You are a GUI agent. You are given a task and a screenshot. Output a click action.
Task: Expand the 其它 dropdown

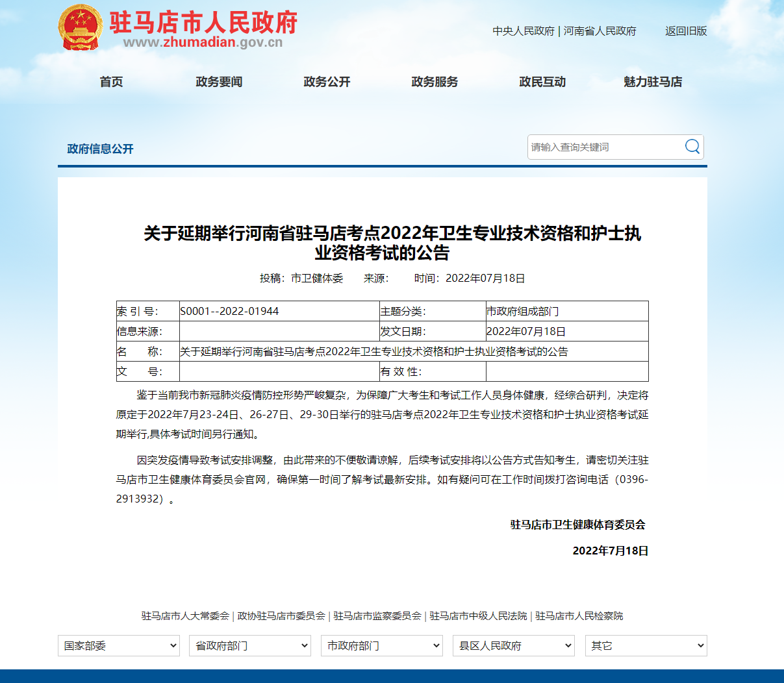tap(646, 646)
